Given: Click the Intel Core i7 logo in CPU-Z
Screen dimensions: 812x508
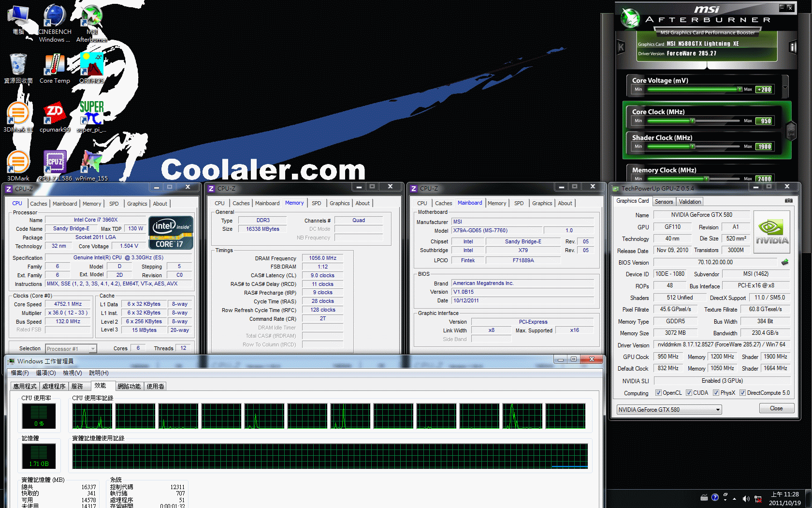Looking at the screenshot, I should [171, 233].
